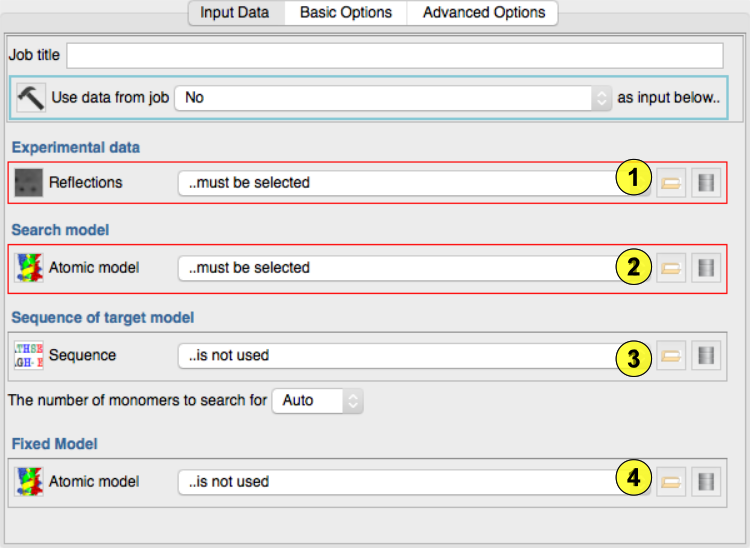Click the Sequence icon
This screenshot has width=750, height=548.
28,355
